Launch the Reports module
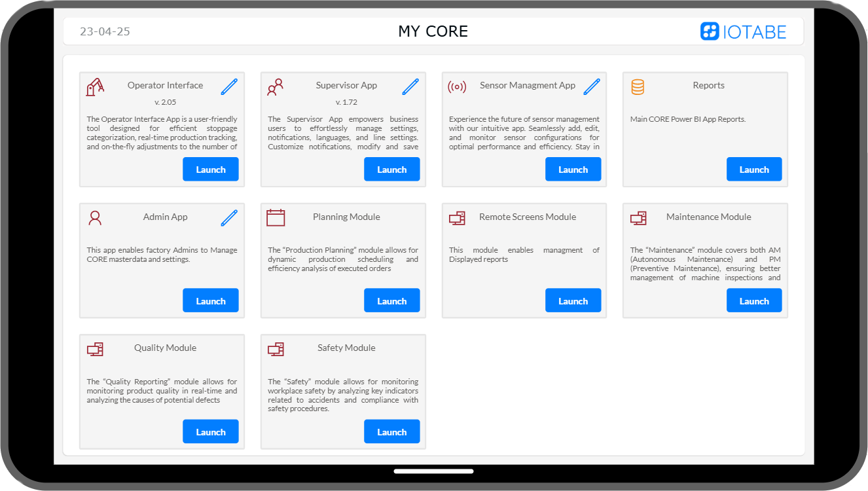Screen dimensions: 868x491 [754, 170]
